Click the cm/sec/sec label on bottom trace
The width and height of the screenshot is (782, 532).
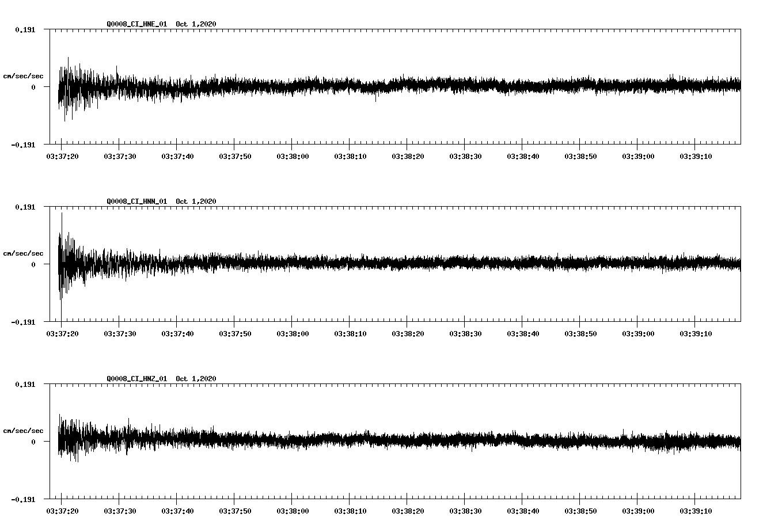(x=24, y=430)
